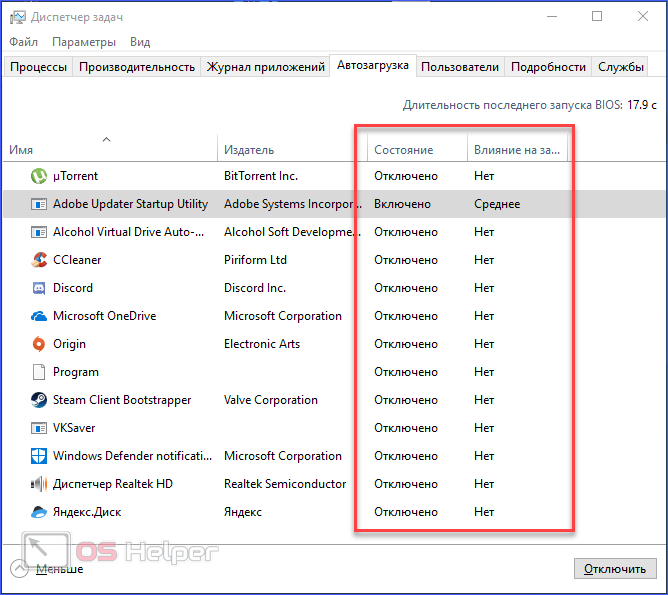Select the Windows Defender notification name

pos(132,456)
